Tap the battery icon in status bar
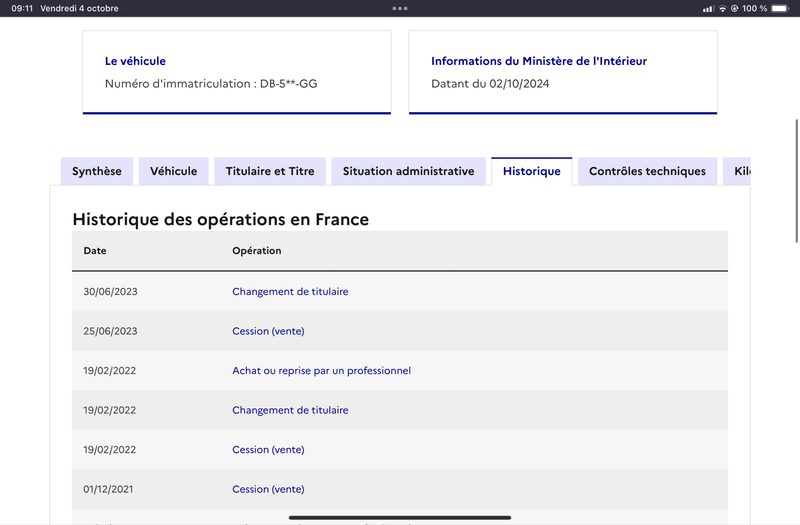This screenshot has width=800, height=525. [780, 8]
